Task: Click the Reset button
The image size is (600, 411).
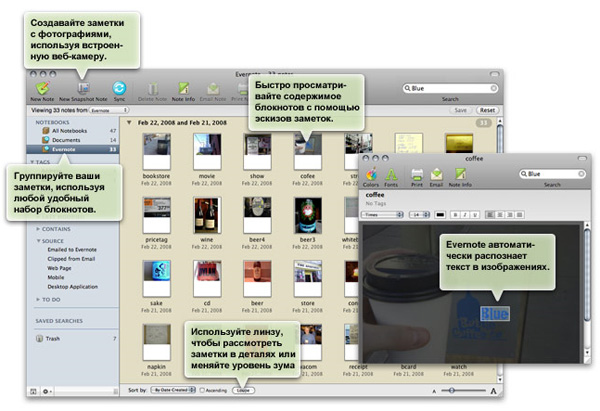Action: [x=487, y=110]
